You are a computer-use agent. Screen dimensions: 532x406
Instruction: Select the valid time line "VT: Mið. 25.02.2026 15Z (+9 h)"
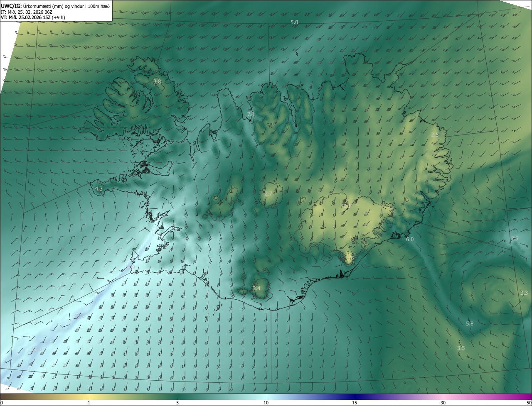[33, 17]
